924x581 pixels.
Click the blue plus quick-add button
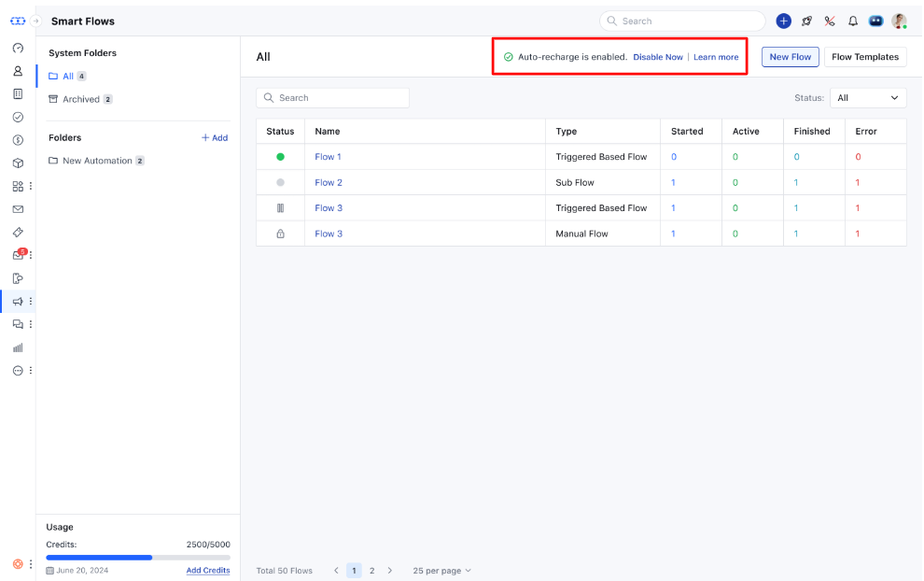pos(783,21)
